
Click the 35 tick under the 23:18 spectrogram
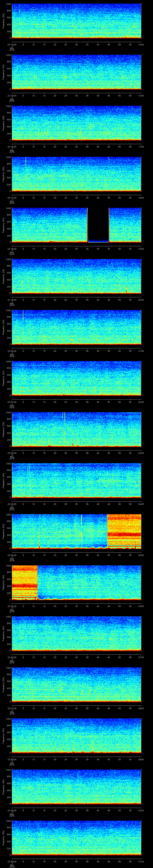[x=87, y=249]
